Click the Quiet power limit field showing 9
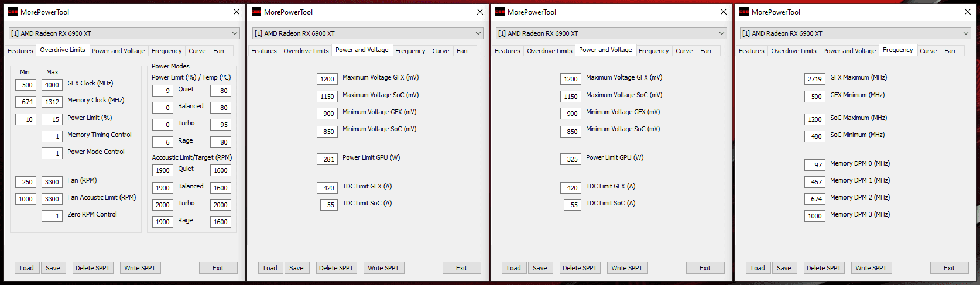The width and height of the screenshot is (980, 285). [x=162, y=91]
